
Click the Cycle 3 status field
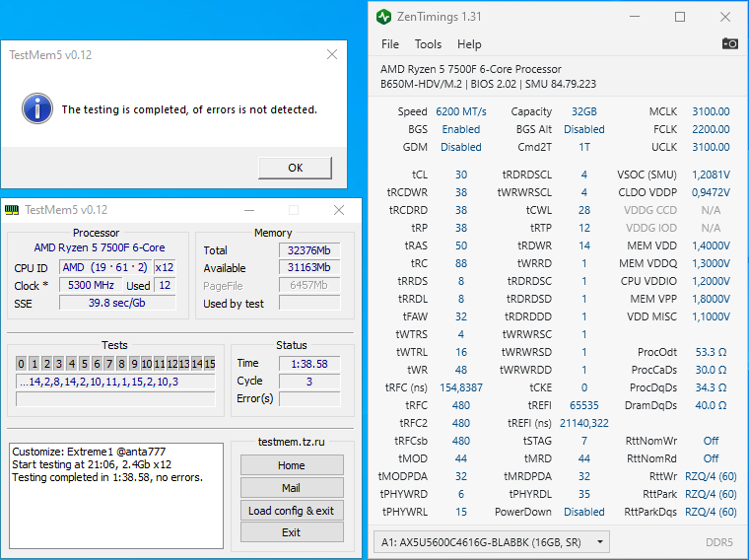(309, 382)
